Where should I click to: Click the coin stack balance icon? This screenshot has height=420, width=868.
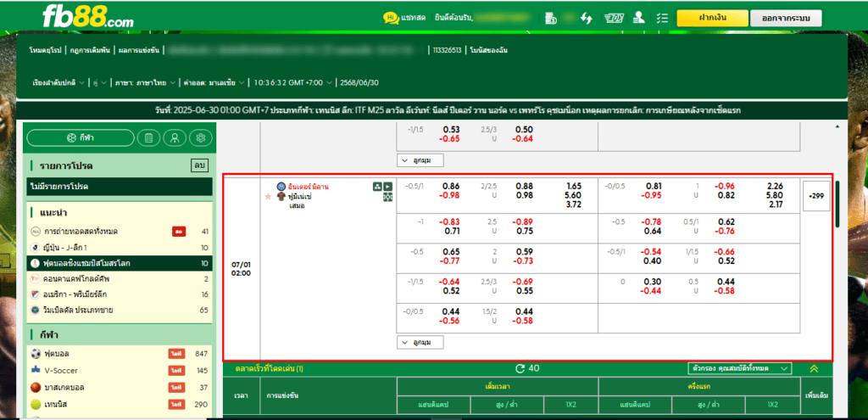click(550, 19)
